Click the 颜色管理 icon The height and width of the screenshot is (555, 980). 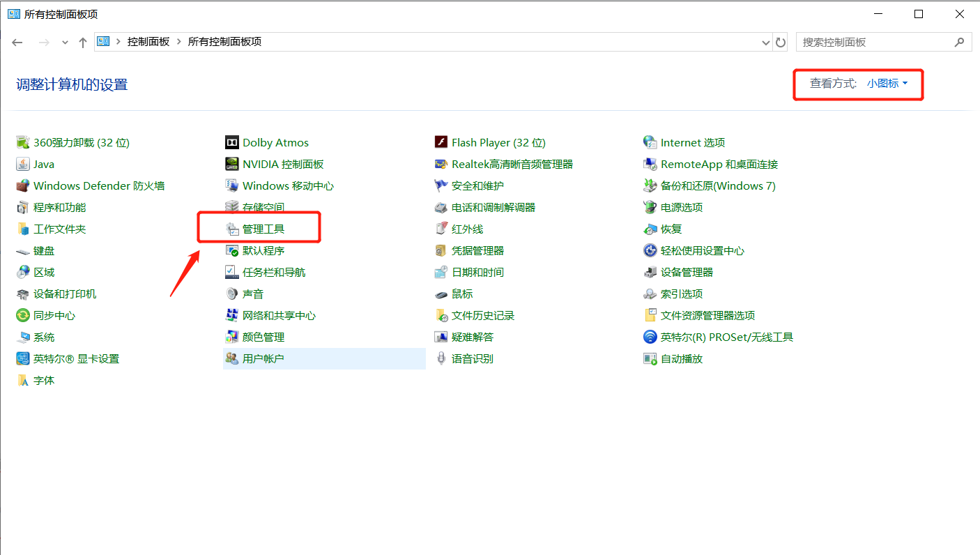(x=232, y=337)
